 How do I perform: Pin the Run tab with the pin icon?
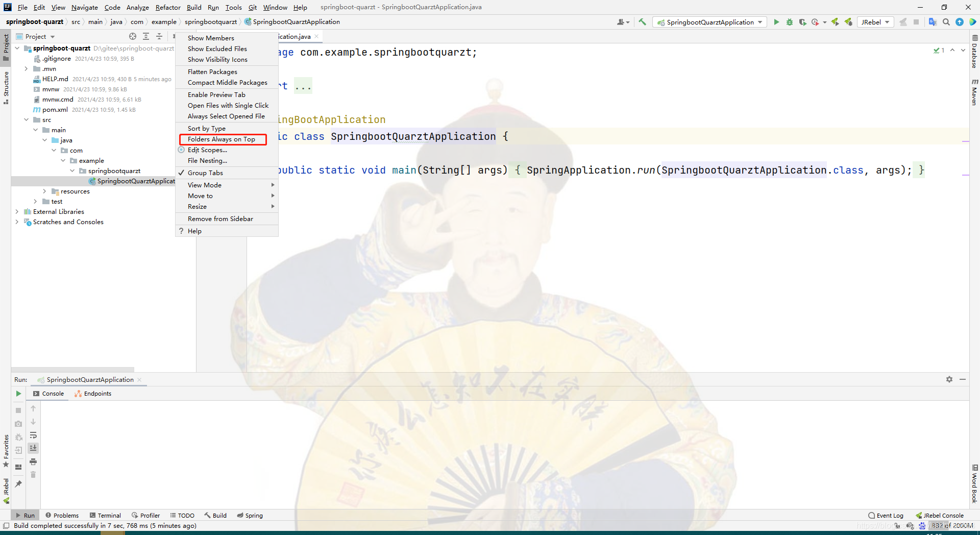(18, 483)
